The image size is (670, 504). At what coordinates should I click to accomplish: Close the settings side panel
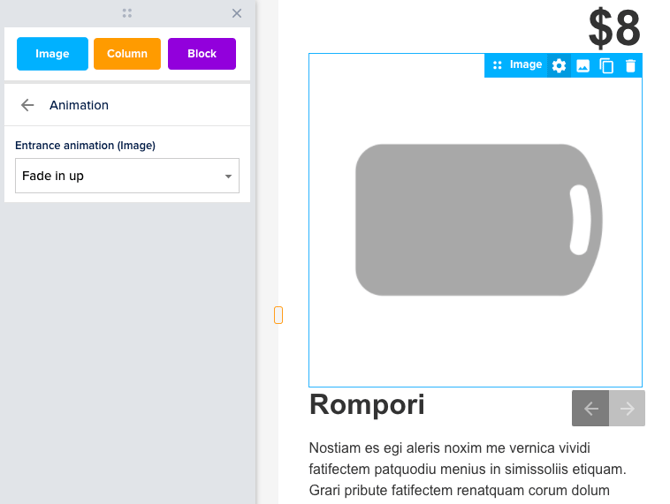[x=237, y=13]
